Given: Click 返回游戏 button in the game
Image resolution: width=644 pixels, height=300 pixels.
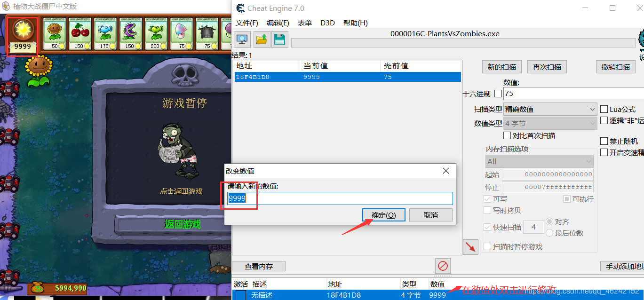Looking at the screenshot, I should pyautogui.click(x=183, y=224).
